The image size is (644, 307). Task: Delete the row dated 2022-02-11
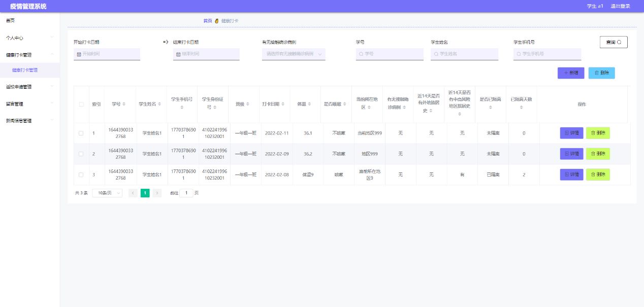598,133
